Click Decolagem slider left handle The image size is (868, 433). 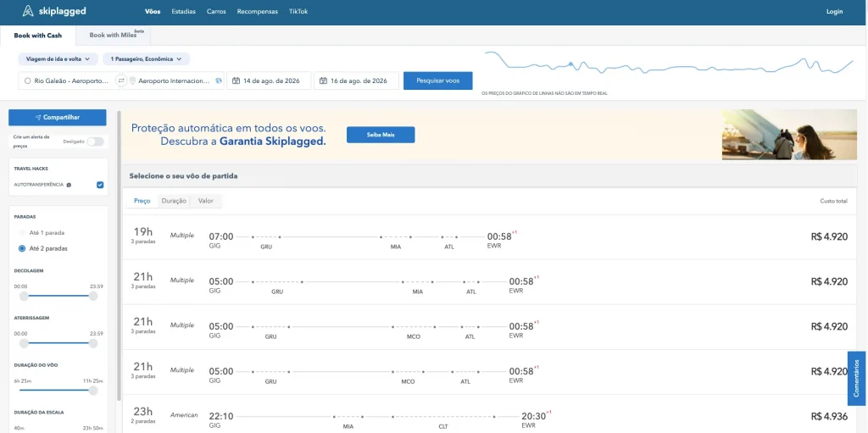point(24,297)
